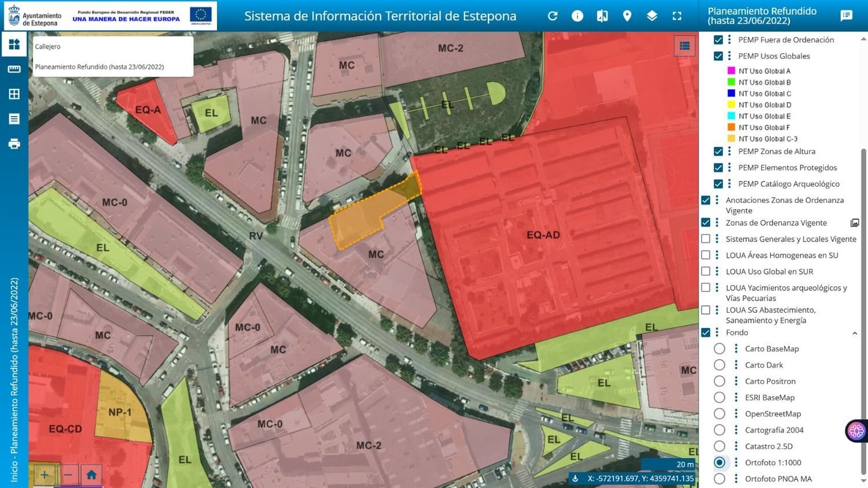Disable the PEMP Fuera de Ordenación layer
The image size is (868, 488).
coord(719,39)
